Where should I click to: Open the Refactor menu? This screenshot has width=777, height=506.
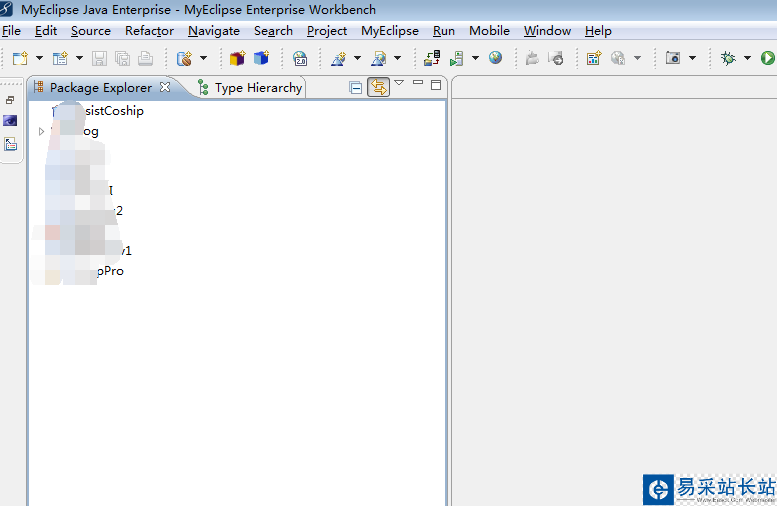149,31
